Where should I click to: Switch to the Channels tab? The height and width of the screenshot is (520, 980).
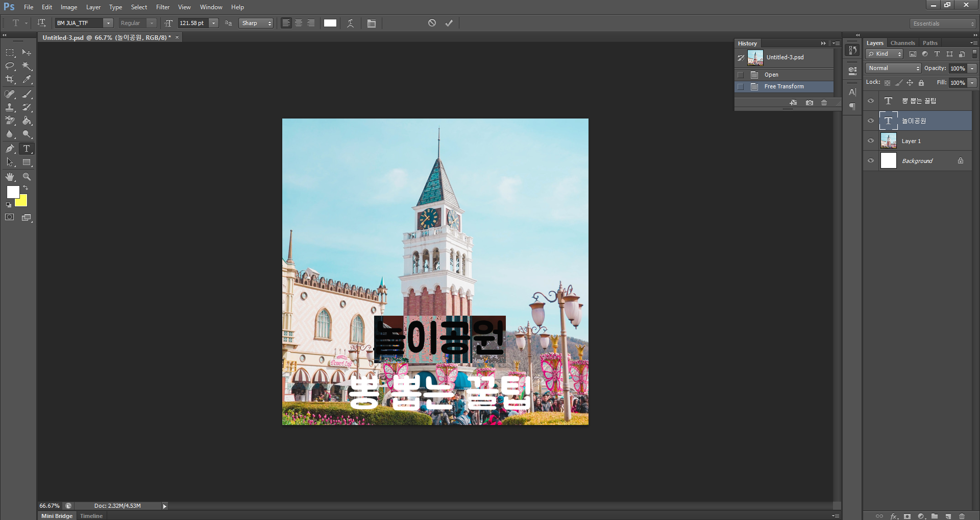[x=902, y=43]
